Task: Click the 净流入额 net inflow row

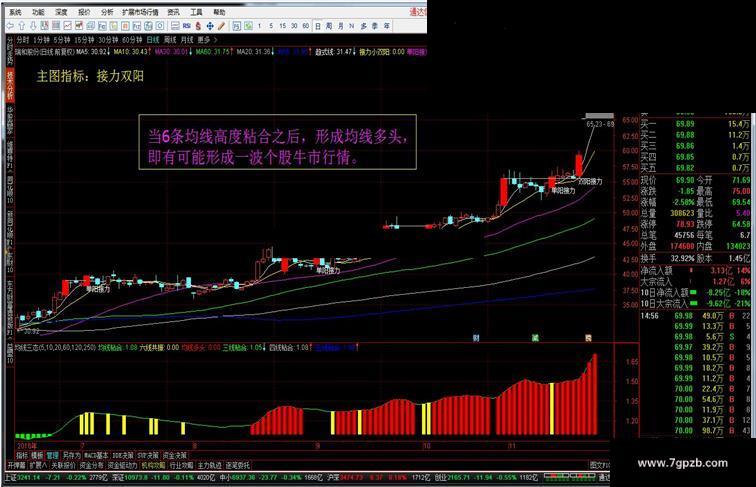Action: click(x=695, y=271)
